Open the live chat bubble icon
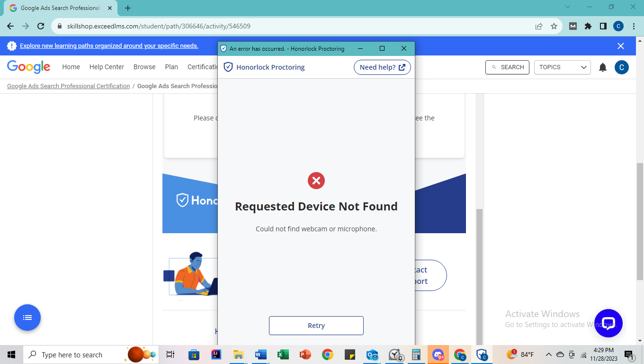Viewport: 644px width, 364px height. (608, 323)
